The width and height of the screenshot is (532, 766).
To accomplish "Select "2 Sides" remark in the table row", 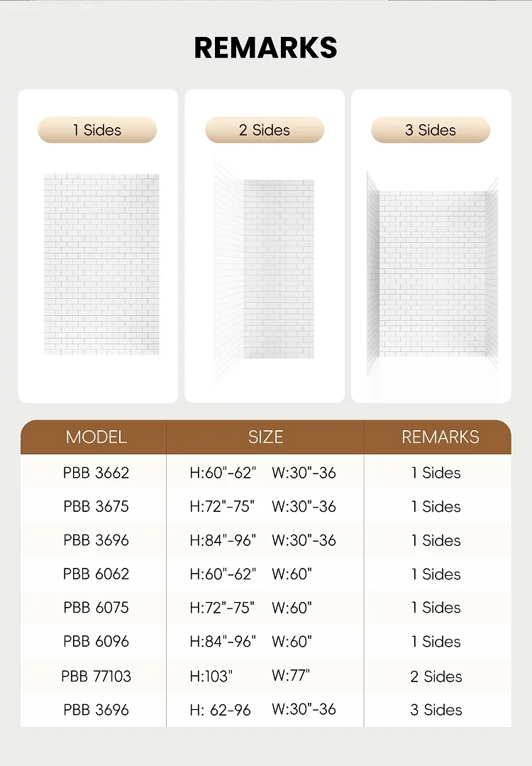I will point(436,677).
